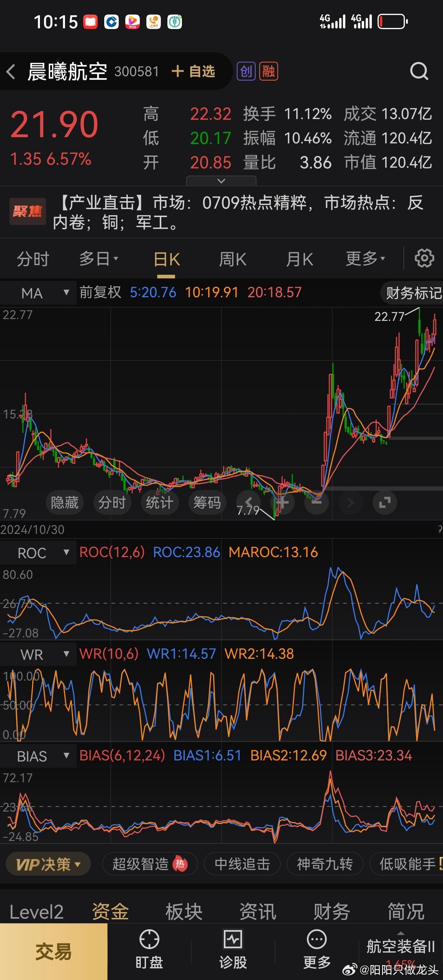Screen dimensions: 443x980
Task: Tap the 财务标记 button
Action: click(x=412, y=293)
